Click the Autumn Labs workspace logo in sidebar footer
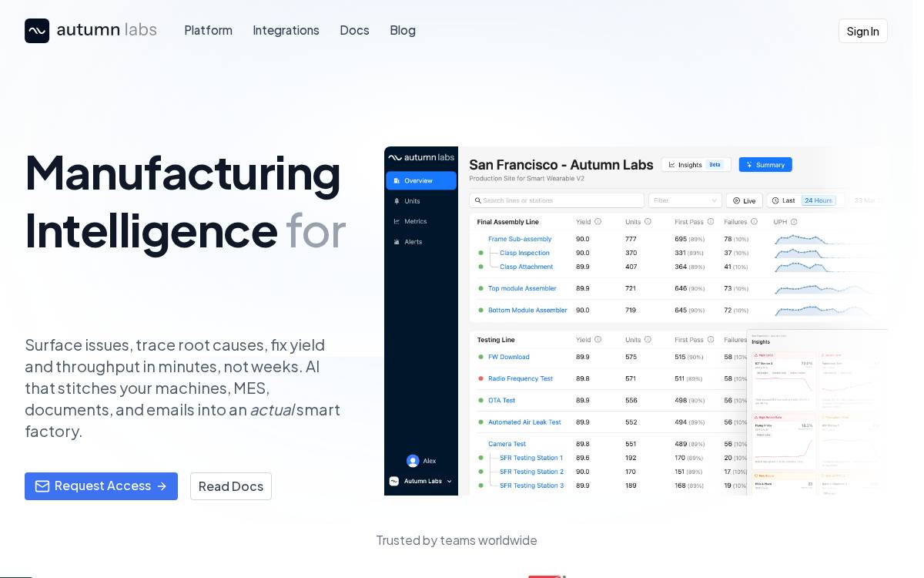The image size is (924, 578). pos(394,481)
